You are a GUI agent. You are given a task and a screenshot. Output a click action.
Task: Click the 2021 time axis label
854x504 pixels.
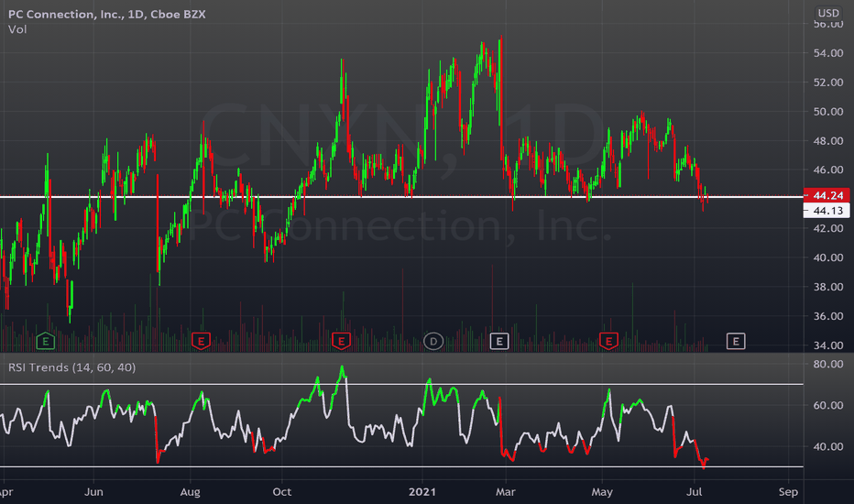pos(422,492)
